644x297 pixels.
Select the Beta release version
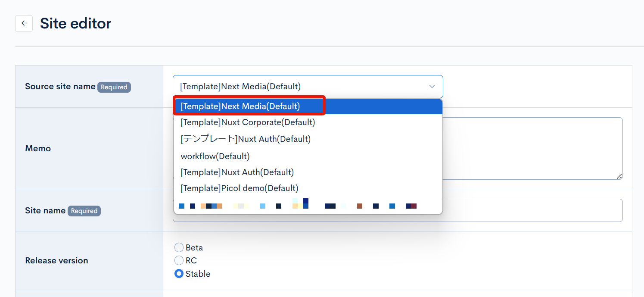tap(179, 247)
